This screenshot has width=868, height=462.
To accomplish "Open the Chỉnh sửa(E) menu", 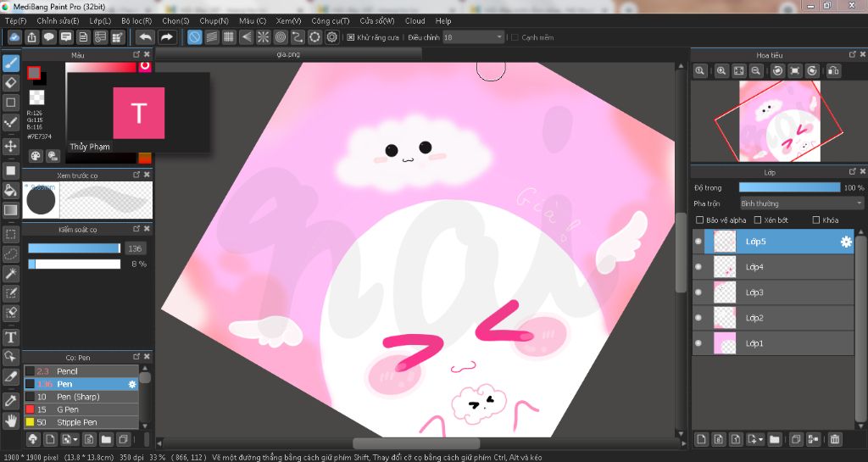I will tap(58, 20).
